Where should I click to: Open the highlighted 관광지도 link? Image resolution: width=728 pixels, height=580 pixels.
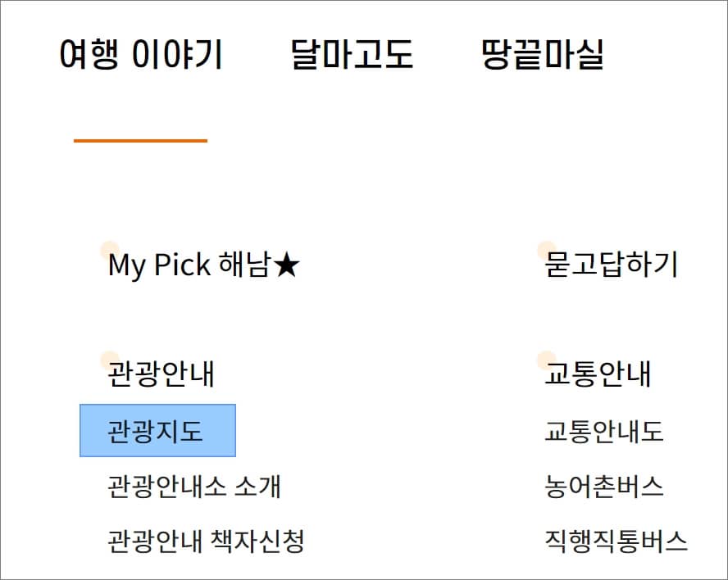coord(155,431)
